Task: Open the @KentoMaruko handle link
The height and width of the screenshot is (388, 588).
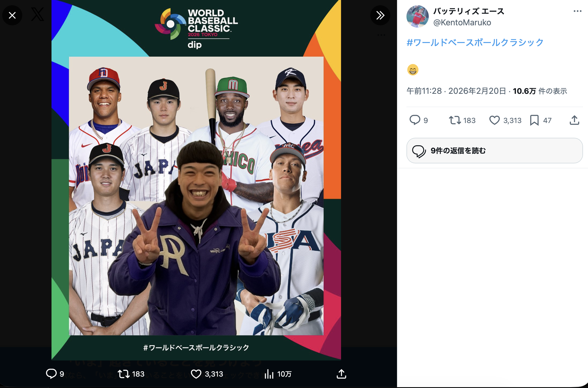Action: pyautogui.click(x=462, y=23)
